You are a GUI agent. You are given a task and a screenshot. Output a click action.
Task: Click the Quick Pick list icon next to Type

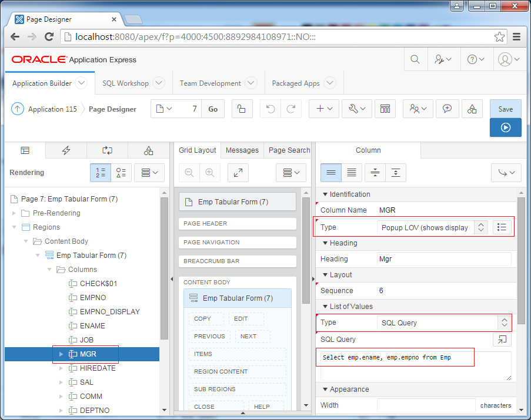(502, 227)
